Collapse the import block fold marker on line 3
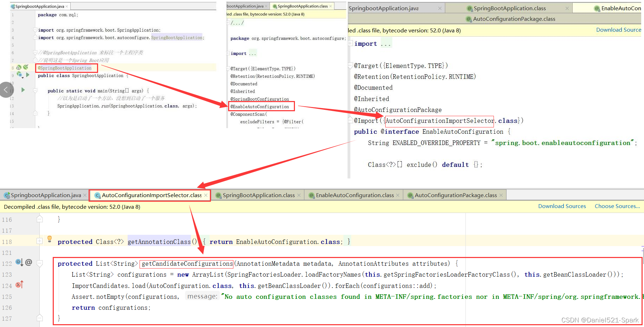The image size is (644, 327). 35,30
